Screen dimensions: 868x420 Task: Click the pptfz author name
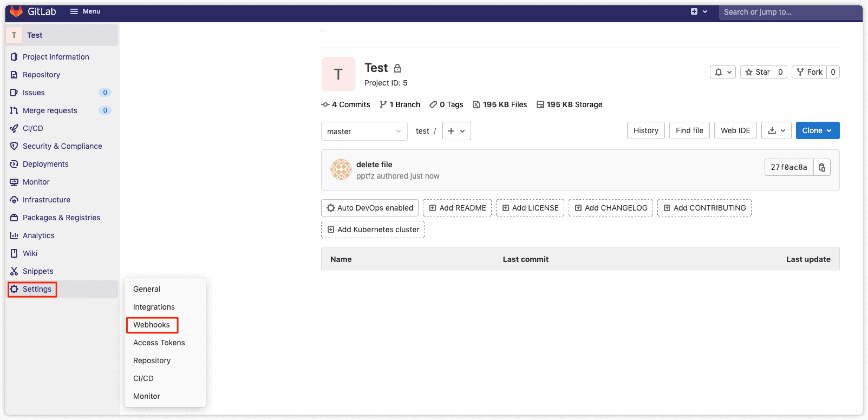pyautogui.click(x=365, y=176)
